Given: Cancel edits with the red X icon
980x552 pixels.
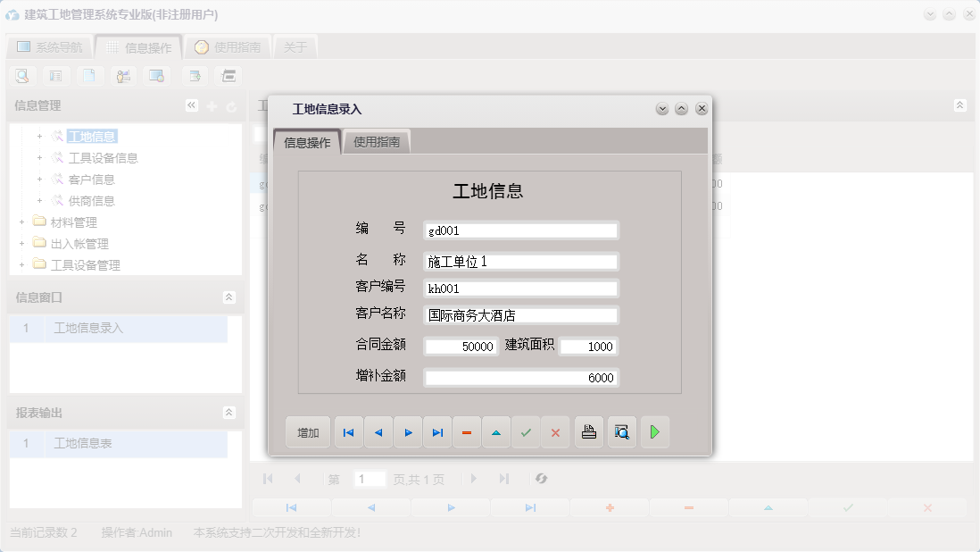Looking at the screenshot, I should pyautogui.click(x=556, y=431).
